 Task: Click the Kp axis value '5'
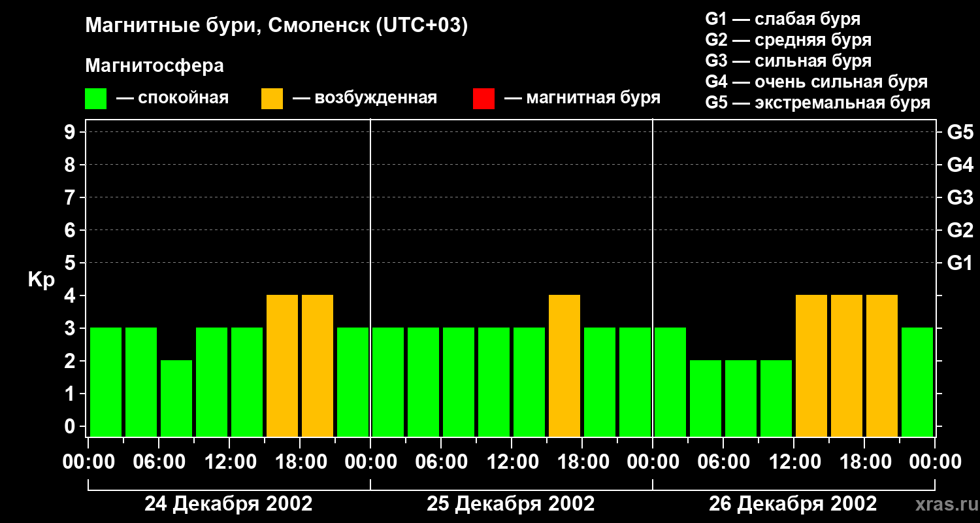pos(71,263)
